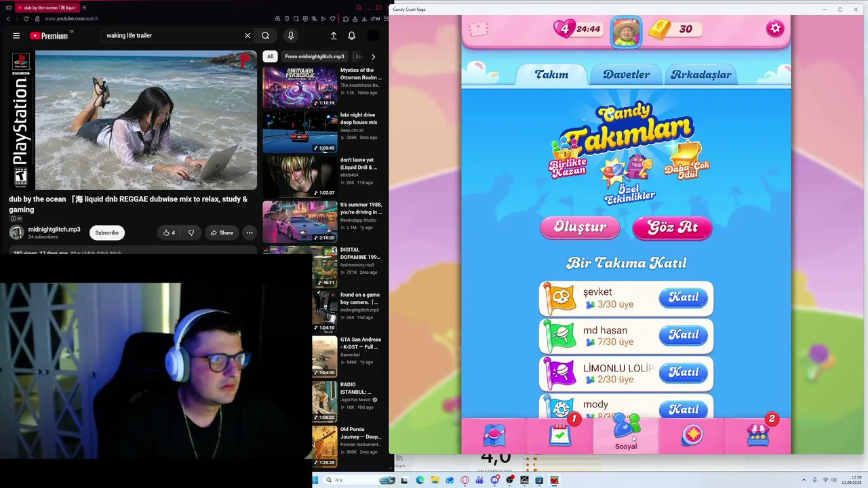
Task: Show hidden system tray icons
Action: tap(804, 481)
